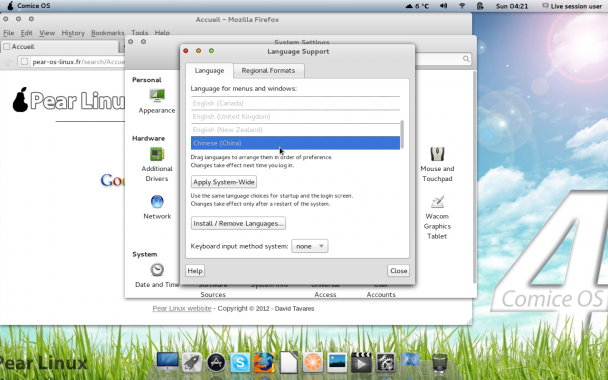The image size is (608, 380).
Task: Click the language list vertical scrollbar
Action: point(402,134)
